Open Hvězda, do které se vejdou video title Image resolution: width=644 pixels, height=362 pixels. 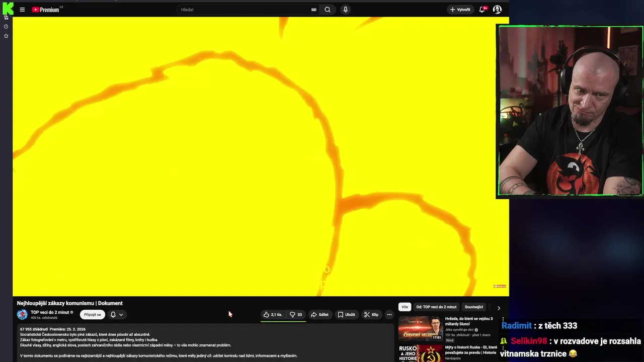pos(469,321)
